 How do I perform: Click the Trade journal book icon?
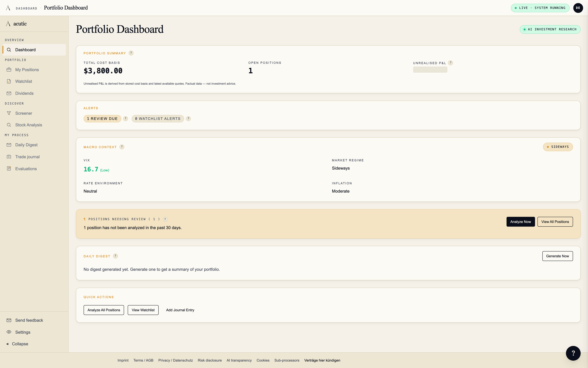pos(9,157)
